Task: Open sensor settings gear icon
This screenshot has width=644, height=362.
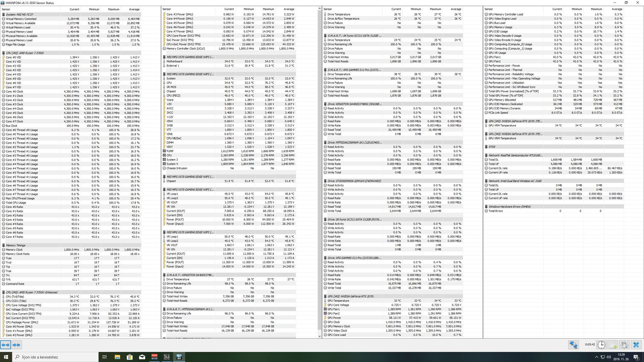Action: pyautogui.click(x=624, y=345)
